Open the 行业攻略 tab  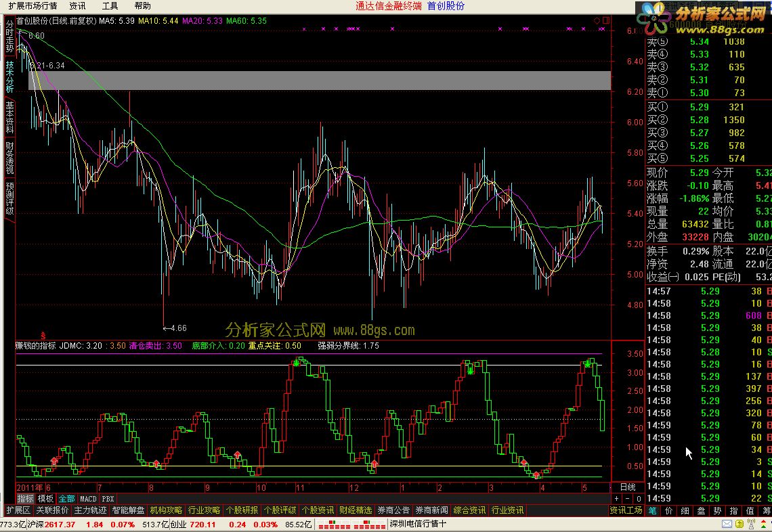[204, 510]
